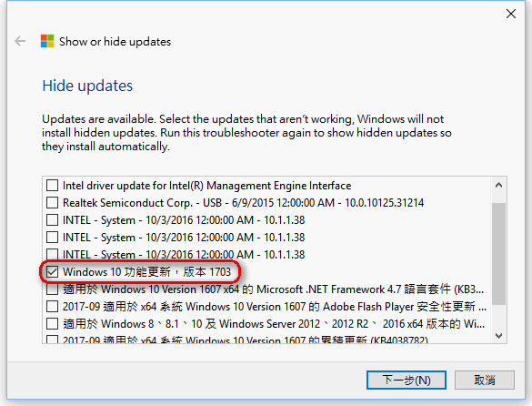
Task: Check Intel Management Engine Interface driver update
Action: (52, 186)
